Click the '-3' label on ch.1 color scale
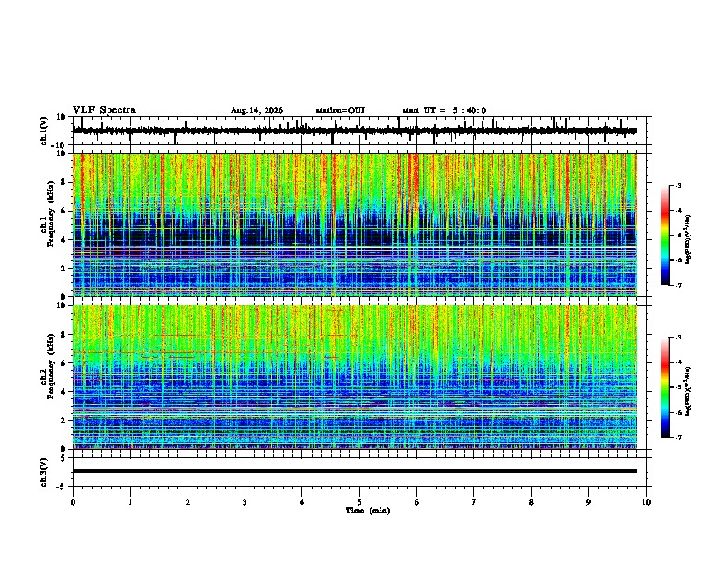 click(677, 185)
